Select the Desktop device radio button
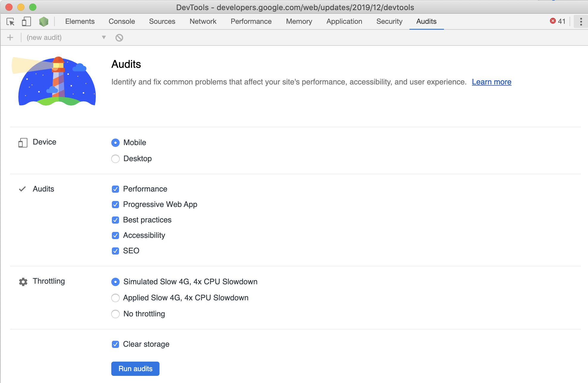588x383 pixels. [x=115, y=159]
